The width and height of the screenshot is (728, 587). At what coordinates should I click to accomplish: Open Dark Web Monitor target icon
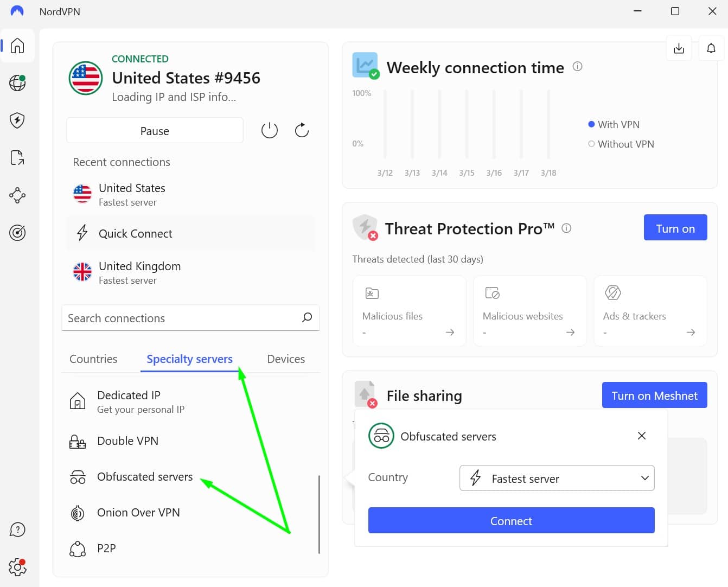17,233
